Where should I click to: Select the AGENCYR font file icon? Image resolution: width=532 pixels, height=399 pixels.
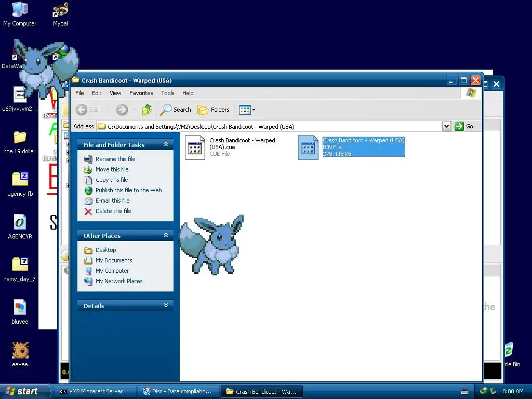tap(20, 227)
